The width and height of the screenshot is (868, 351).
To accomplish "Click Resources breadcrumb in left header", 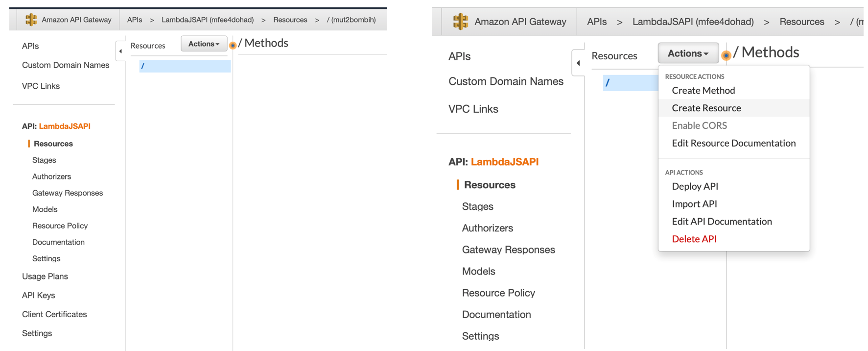I will [290, 20].
